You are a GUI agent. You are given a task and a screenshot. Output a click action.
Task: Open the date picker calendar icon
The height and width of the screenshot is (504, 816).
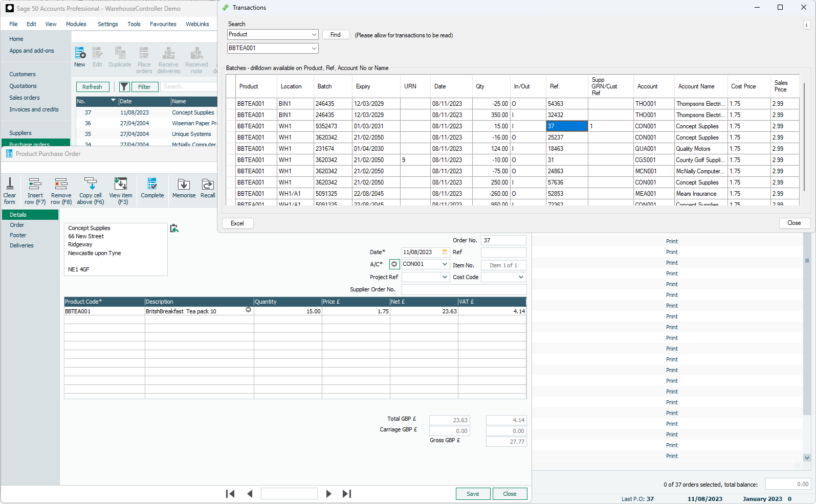[x=445, y=253]
